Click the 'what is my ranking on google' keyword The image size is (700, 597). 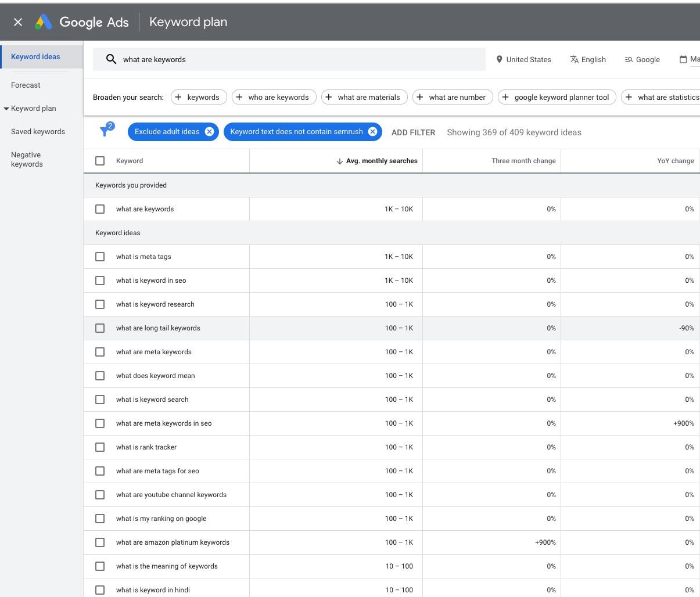161,519
